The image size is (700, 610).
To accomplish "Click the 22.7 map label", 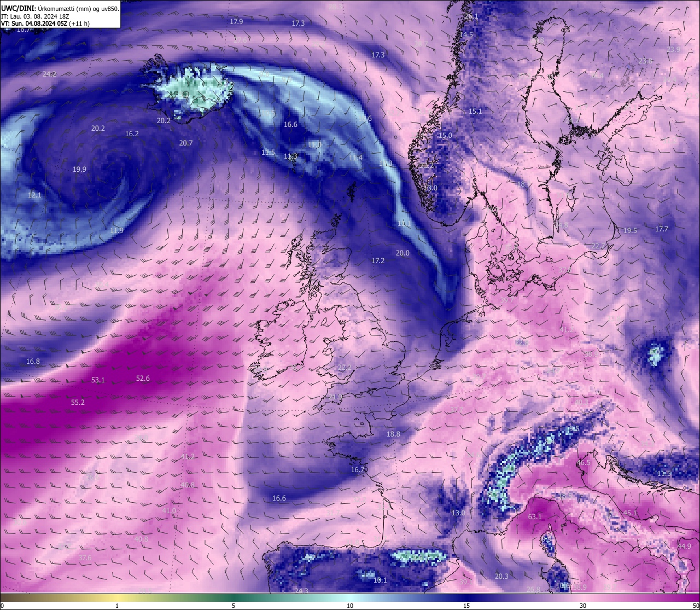I will click(599, 246).
